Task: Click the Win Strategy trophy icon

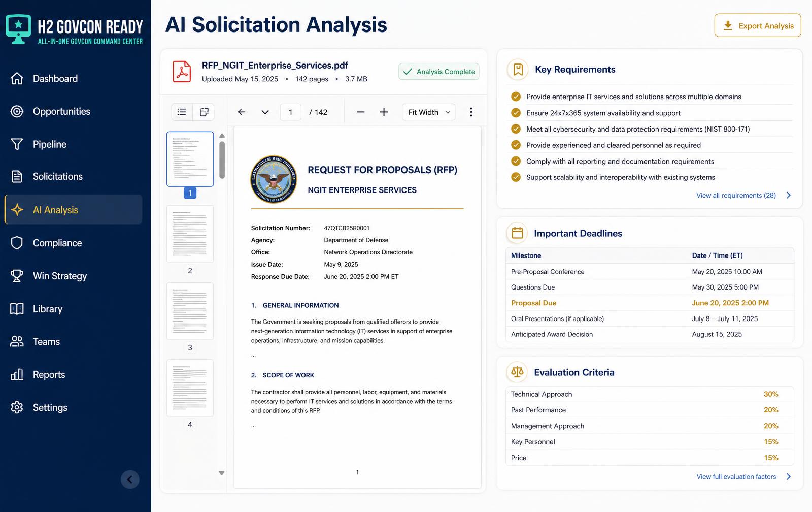Action: pos(17,276)
